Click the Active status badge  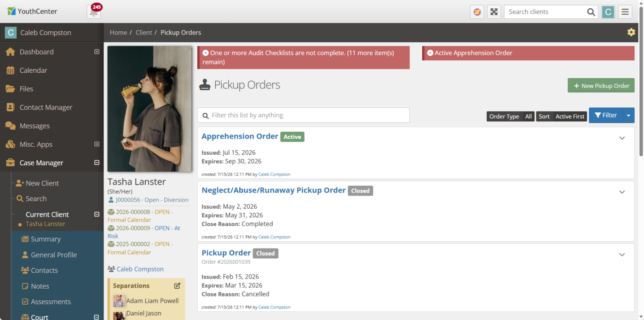tap(292, 137)
